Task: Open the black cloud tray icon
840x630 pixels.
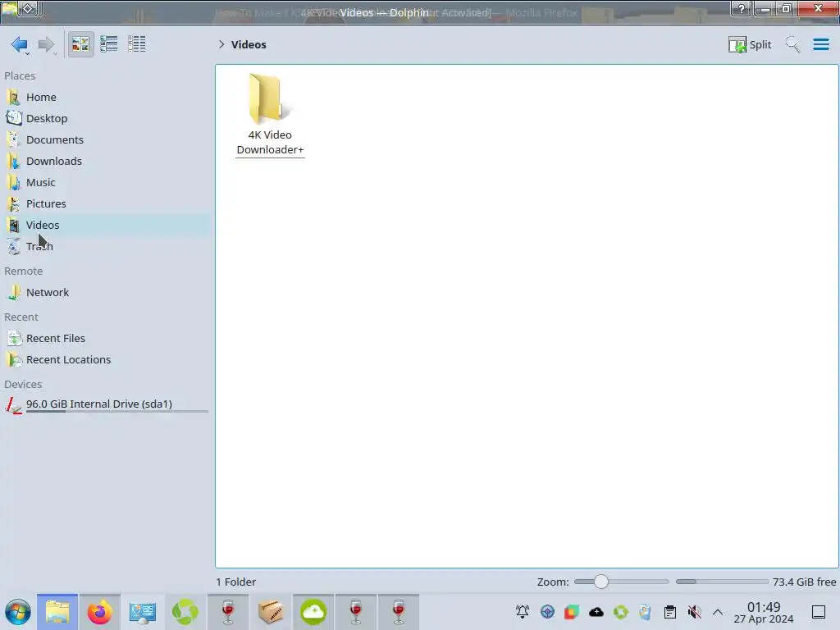Action: [x=596, y=612]
